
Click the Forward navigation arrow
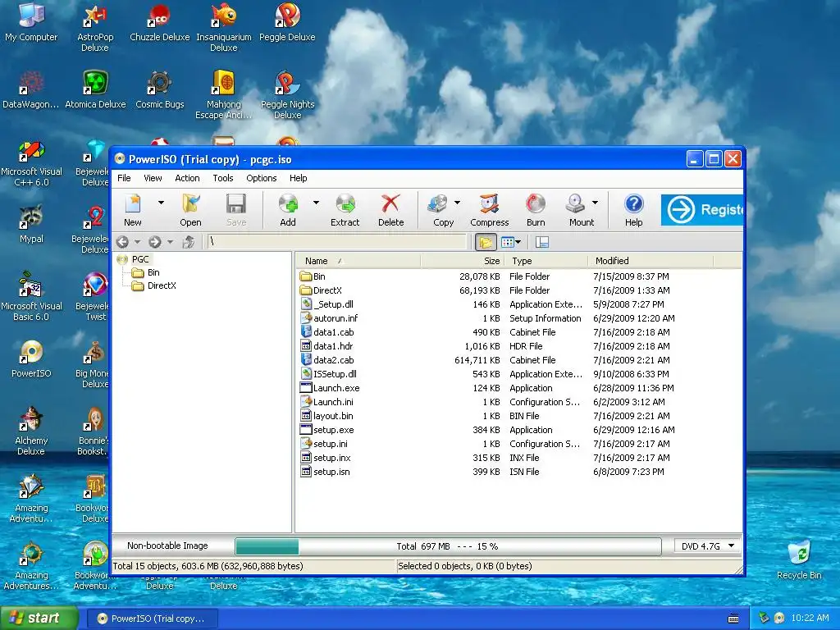pos(155,242)
